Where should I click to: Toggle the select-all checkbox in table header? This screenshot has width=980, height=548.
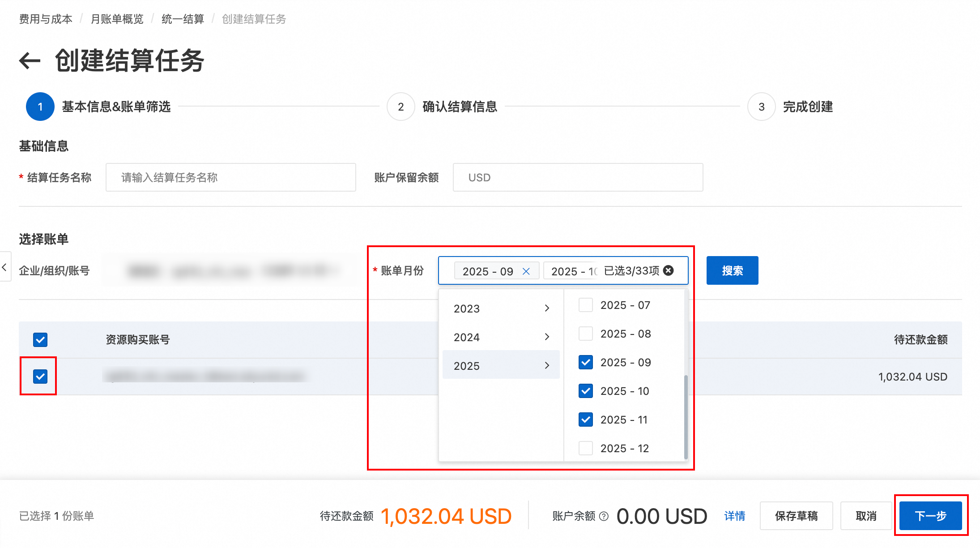(x=40, y=340)
